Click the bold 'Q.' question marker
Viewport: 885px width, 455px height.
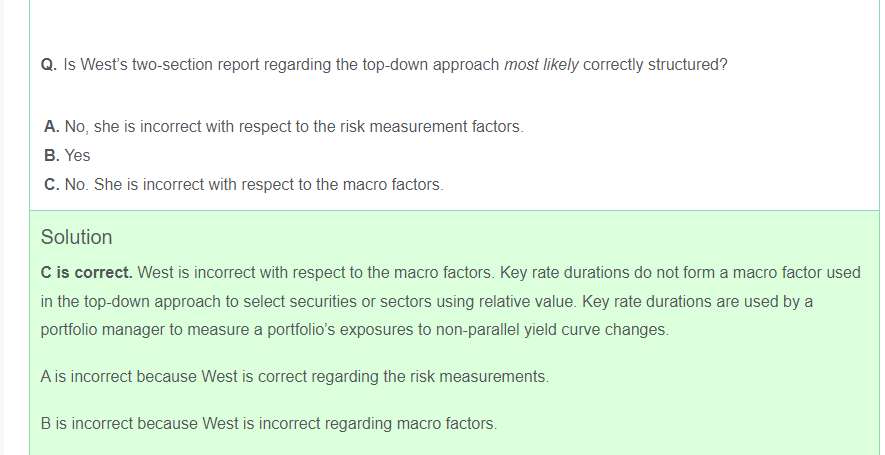pos(48,65)
